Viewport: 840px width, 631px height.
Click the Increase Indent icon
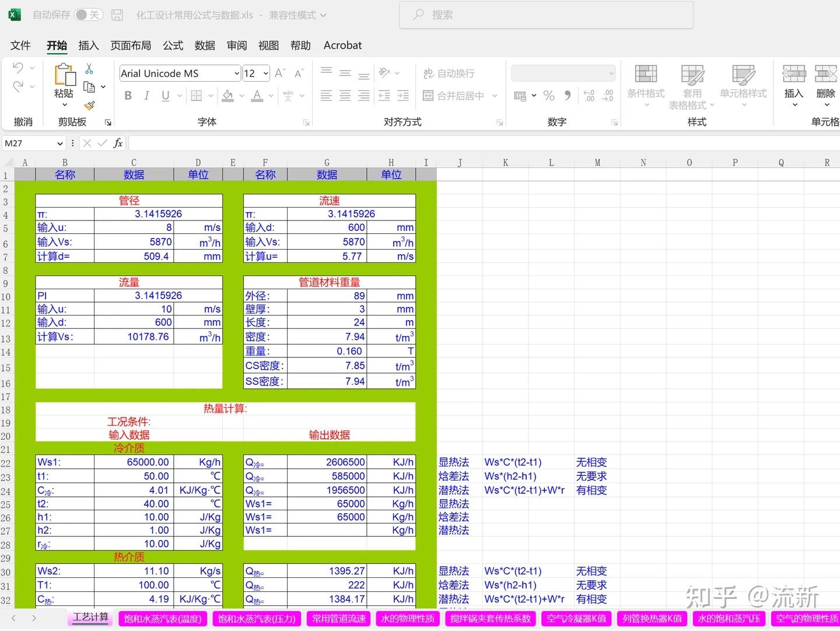403,96
